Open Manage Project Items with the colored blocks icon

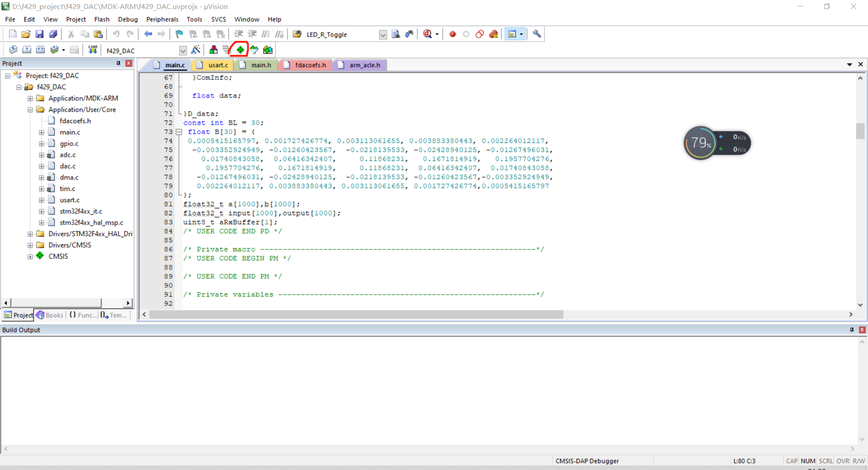pos(213,50)
